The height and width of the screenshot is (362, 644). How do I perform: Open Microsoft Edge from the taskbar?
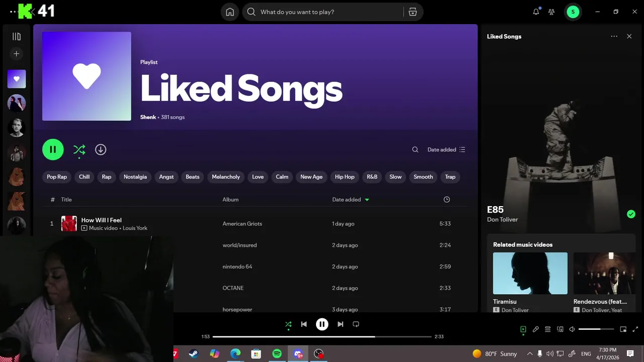235,354
